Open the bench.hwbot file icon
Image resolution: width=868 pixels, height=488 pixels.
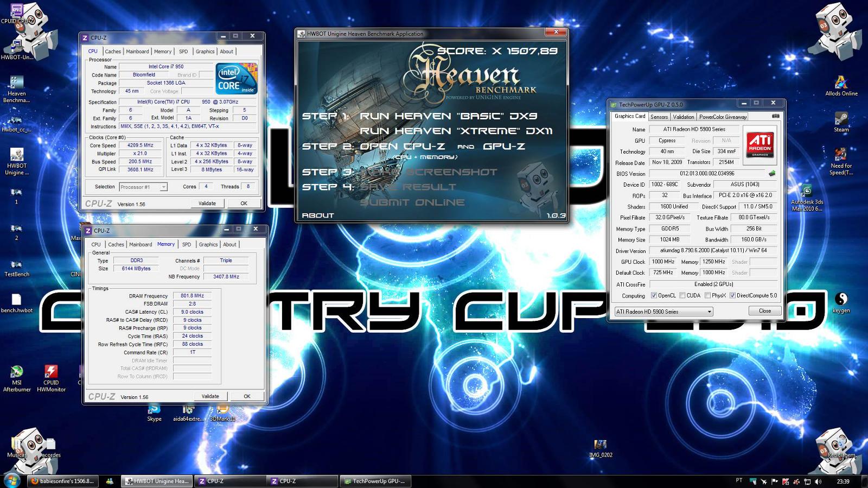(x=16, y=303)
